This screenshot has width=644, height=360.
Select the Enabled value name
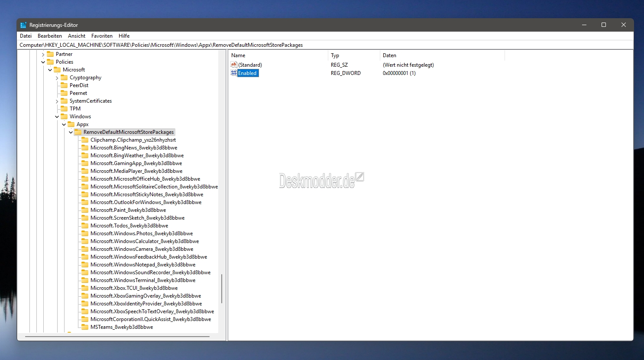247,73
